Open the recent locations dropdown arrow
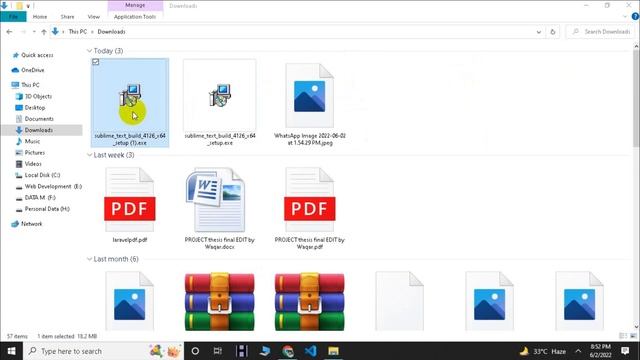640x360 pixels. [34, 31]
